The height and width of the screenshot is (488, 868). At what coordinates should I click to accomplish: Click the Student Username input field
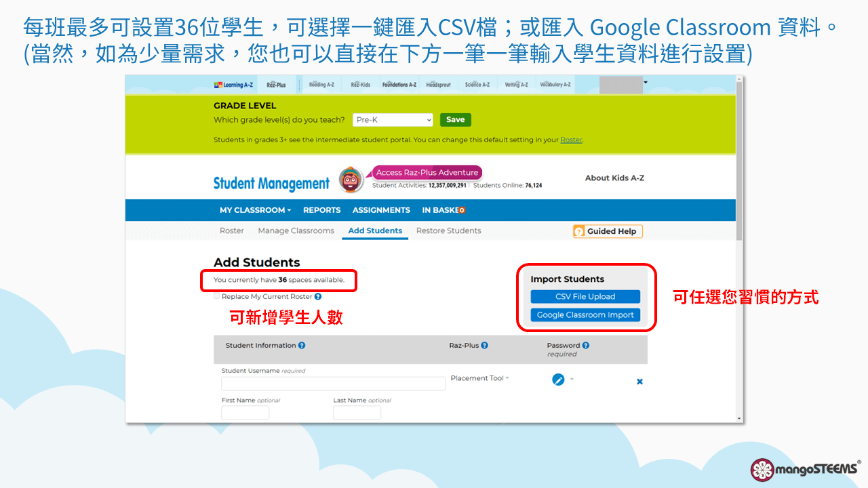(x=333, y=384)
